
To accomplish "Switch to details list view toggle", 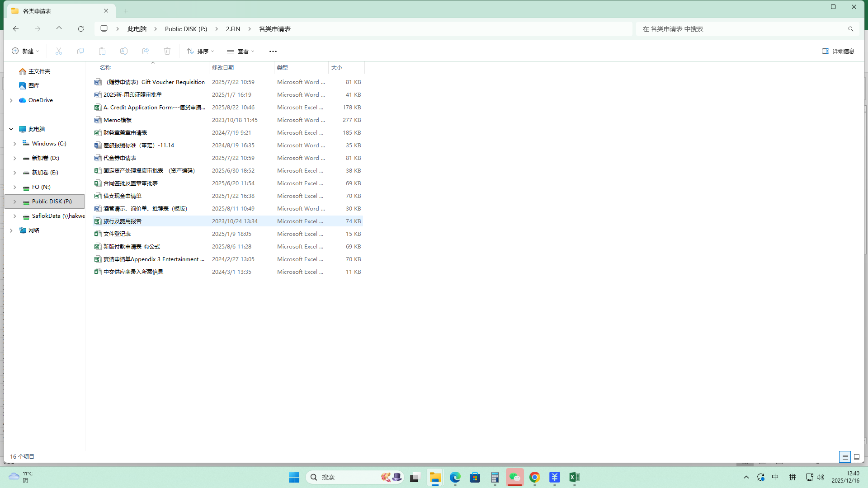I will click(845, 457).
